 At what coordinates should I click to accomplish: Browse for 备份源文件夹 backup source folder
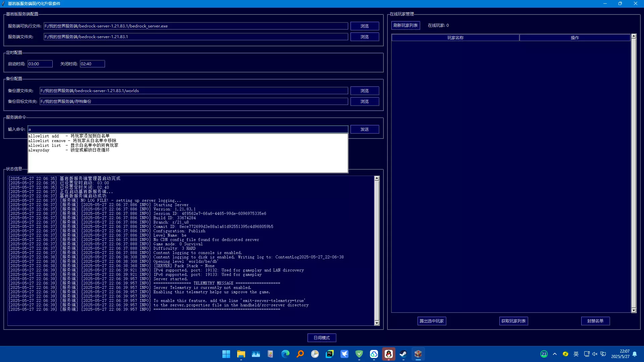[x=365, y=91]
